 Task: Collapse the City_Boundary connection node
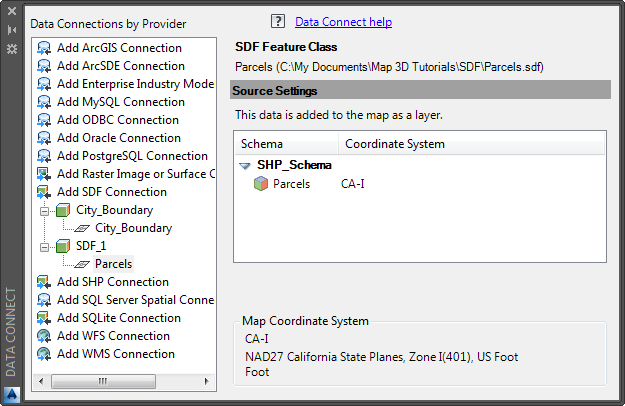click(43, 211)
